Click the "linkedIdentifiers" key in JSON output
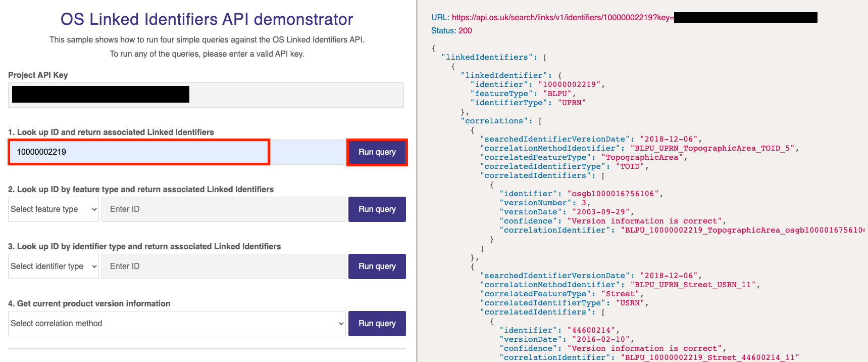The height and width of the screenshot is (362, 868). point(487,57)
